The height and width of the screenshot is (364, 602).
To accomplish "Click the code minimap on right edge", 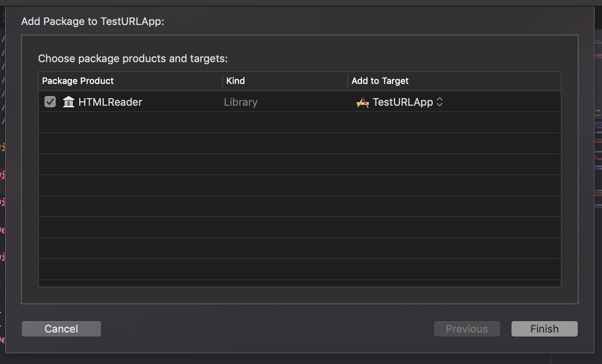I will tap(598, 161).
